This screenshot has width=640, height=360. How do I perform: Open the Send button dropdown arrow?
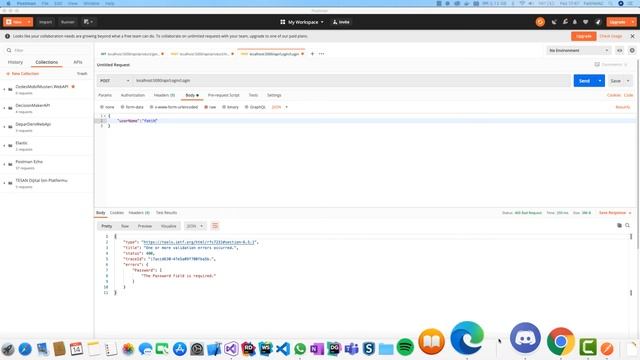coord(600,81)
